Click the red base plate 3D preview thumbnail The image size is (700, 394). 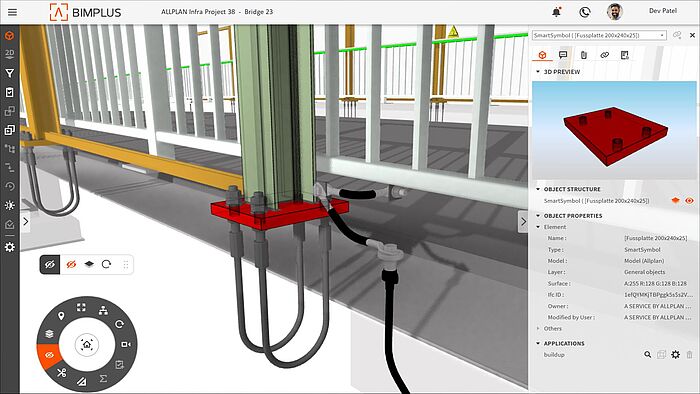click(614, 130)
